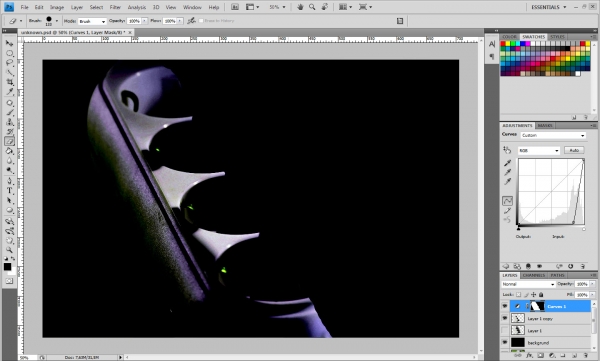600x361 pixels.
Task: Open the RGB channel dropdown
Action: [x=539, y=150]
